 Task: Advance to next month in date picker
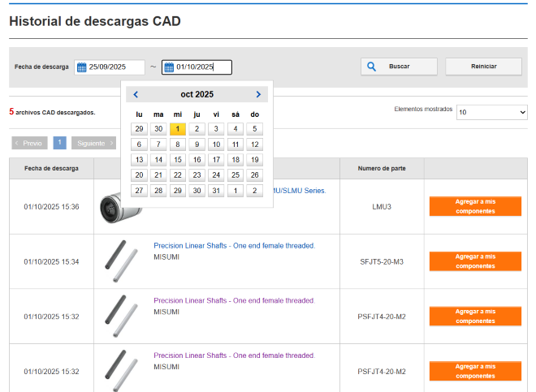point(258,94)
